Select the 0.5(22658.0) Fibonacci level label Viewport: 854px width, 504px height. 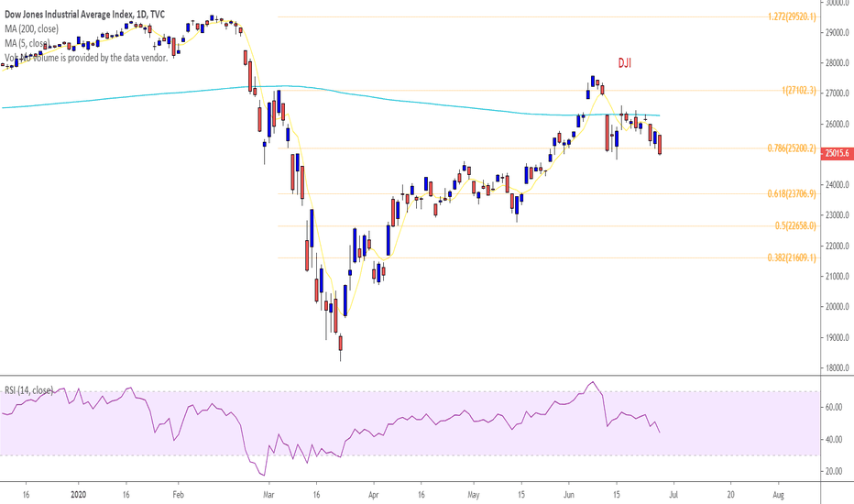795,225
